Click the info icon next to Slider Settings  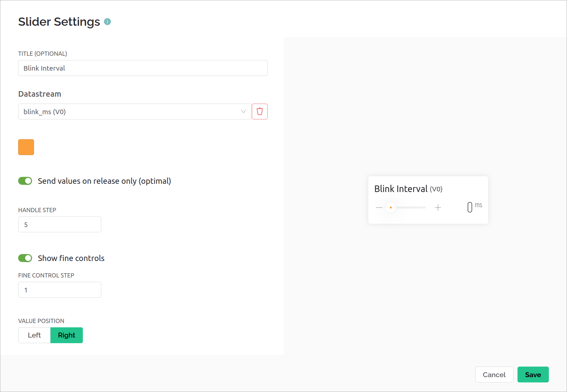click(107, 22)
